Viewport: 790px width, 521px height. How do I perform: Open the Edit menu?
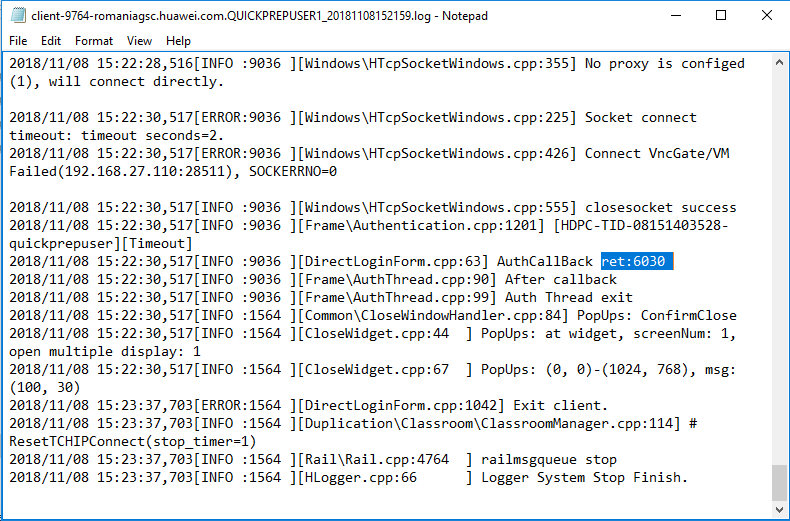pyautogui.click(x=51, y=41)
